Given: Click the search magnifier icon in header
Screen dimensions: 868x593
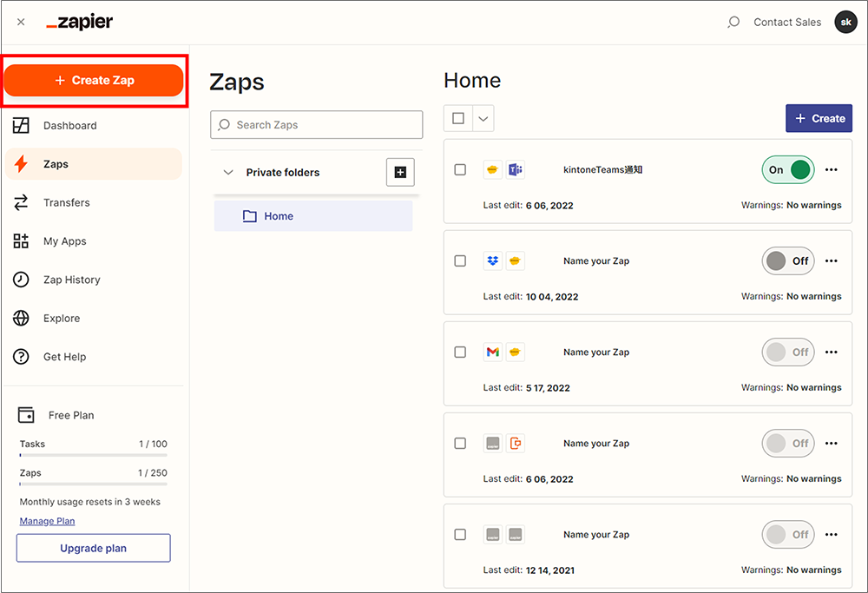Looking at the screenshot, I should click(733, 23).
